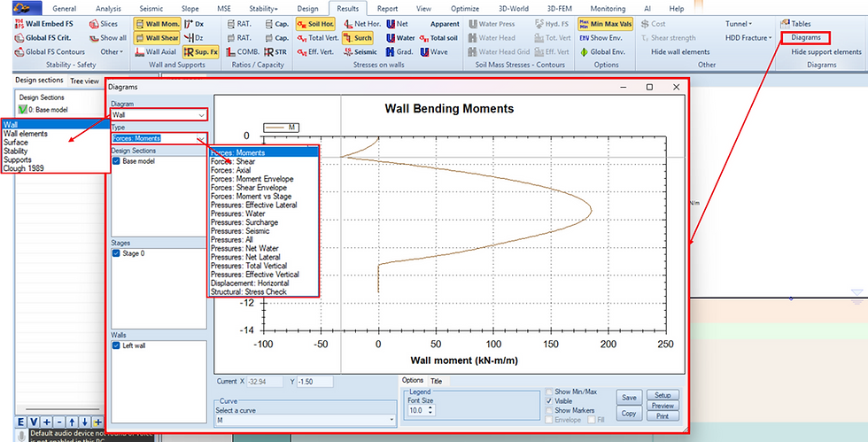868x442 pixels.
Task: Open the Type combo box
Action: click(x=159, y=138)
